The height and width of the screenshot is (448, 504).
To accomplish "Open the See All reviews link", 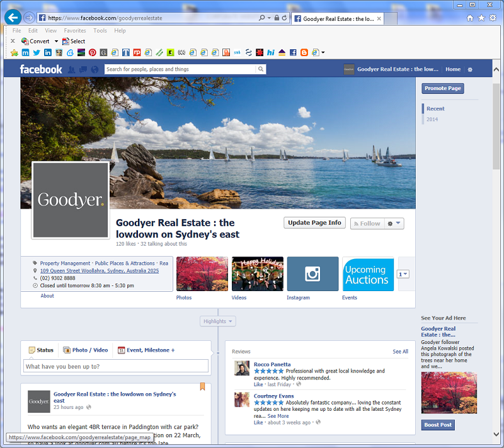I will coord(400,351).
